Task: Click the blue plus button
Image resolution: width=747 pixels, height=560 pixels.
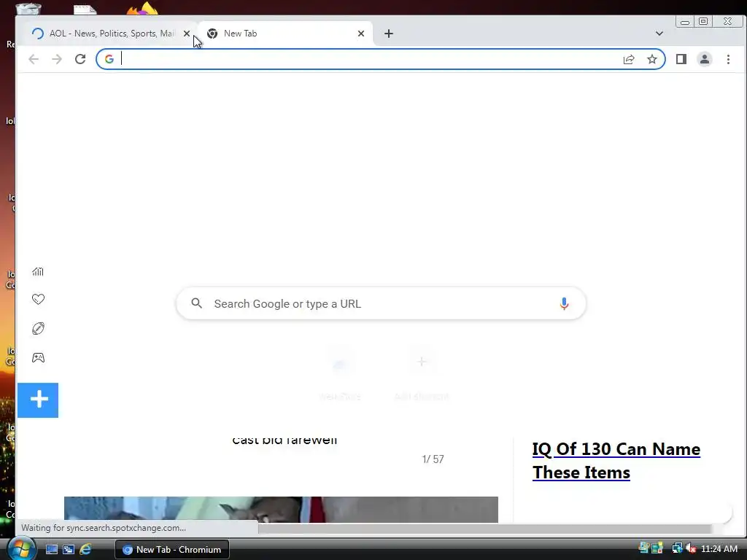Action: (x=38, y=400)
